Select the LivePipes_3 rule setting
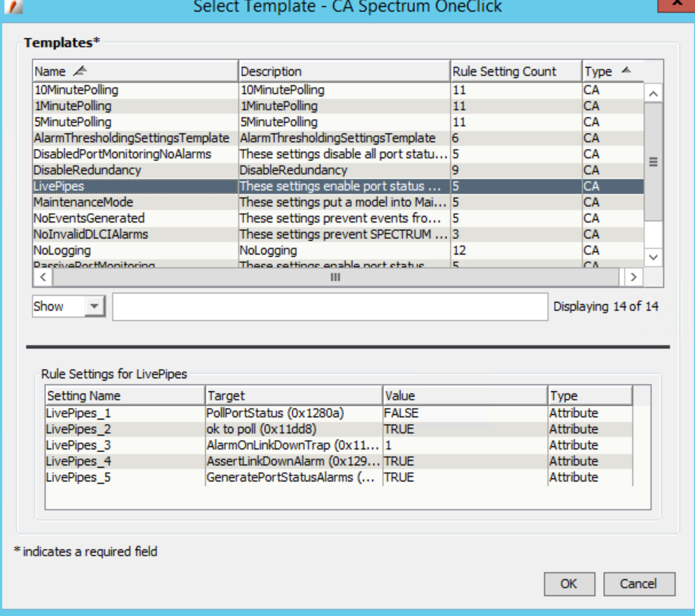The width and height of the screenshot is (695, 616). pos(78,445)
